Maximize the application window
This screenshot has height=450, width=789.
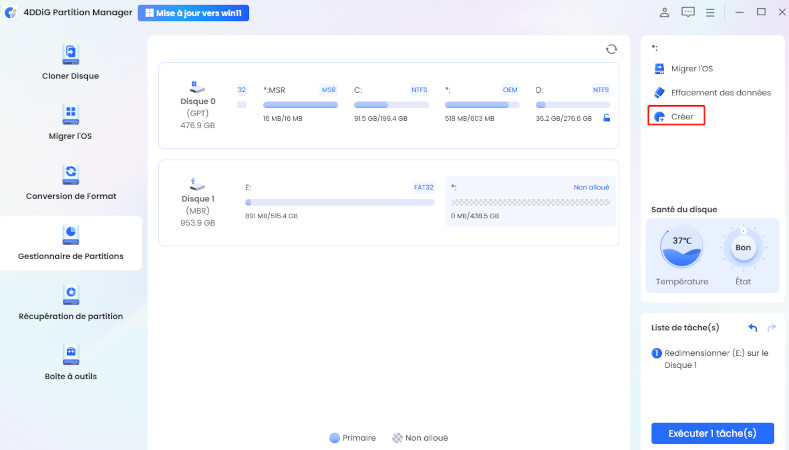[x=761, y=12]
